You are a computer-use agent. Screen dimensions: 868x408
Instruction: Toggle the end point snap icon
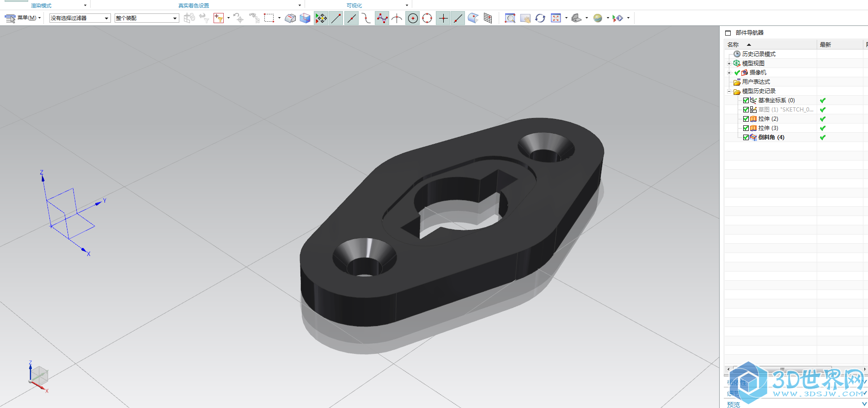[336, 18]
